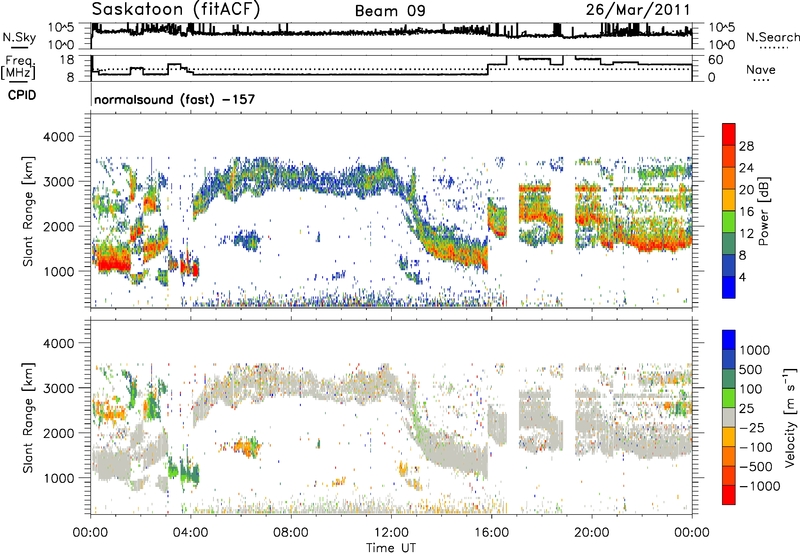Click the 'Freq. [MHz]' label
The image size is (800, 554).
[18, 67]
